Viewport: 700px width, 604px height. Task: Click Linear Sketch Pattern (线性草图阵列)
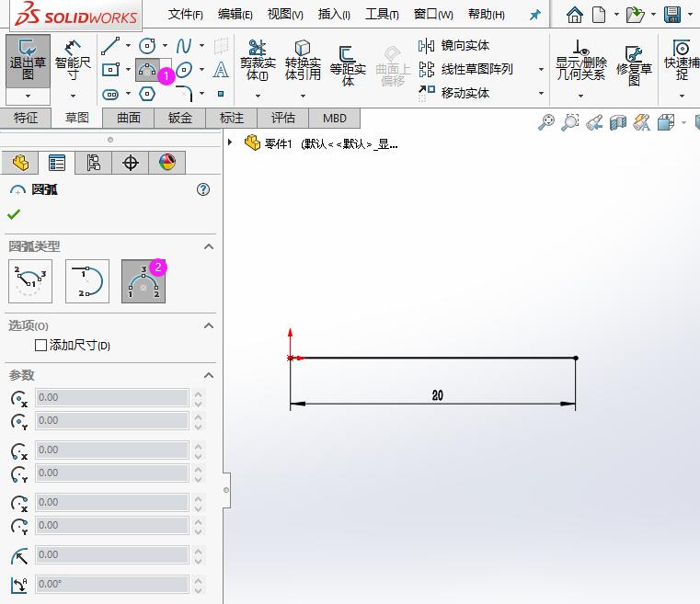pyautogui.click(x=465, y=69)
